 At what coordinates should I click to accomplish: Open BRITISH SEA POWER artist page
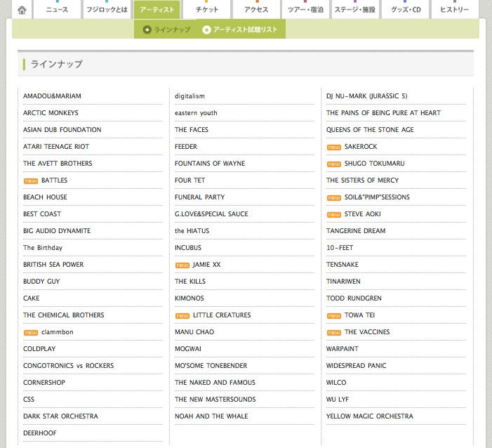53,265
